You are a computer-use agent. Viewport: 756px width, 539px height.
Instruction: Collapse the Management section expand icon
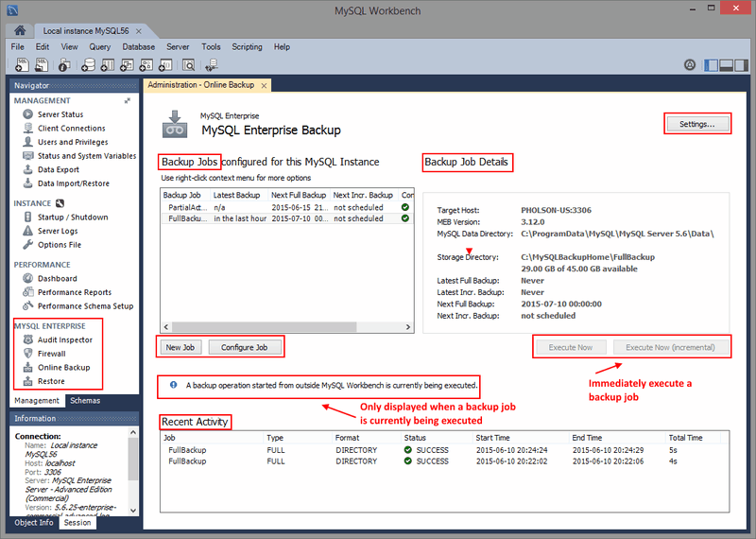[128, 100]
